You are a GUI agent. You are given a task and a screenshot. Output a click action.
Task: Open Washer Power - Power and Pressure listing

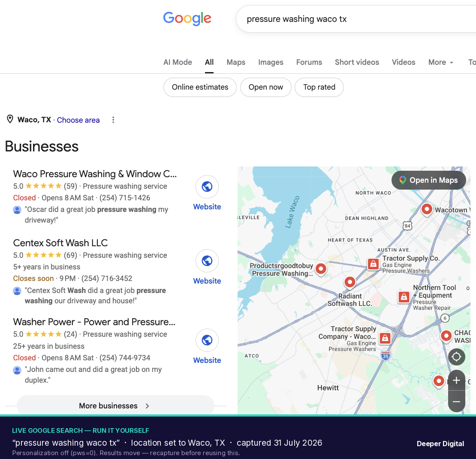coord(94,322)
